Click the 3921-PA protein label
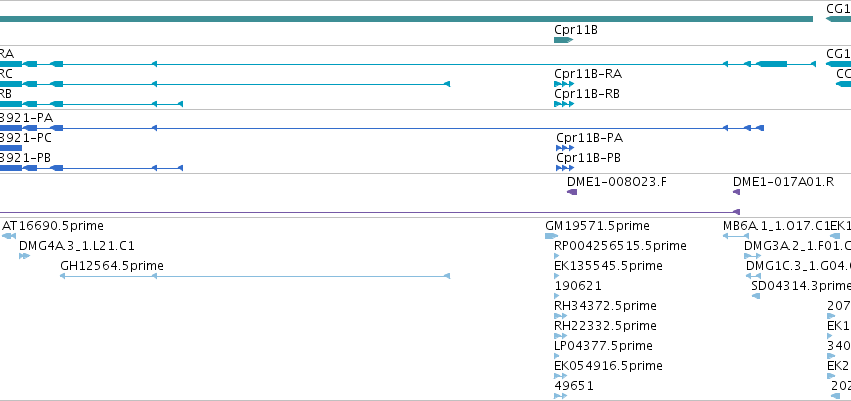851x401 pixels. [x=27, y=118]
